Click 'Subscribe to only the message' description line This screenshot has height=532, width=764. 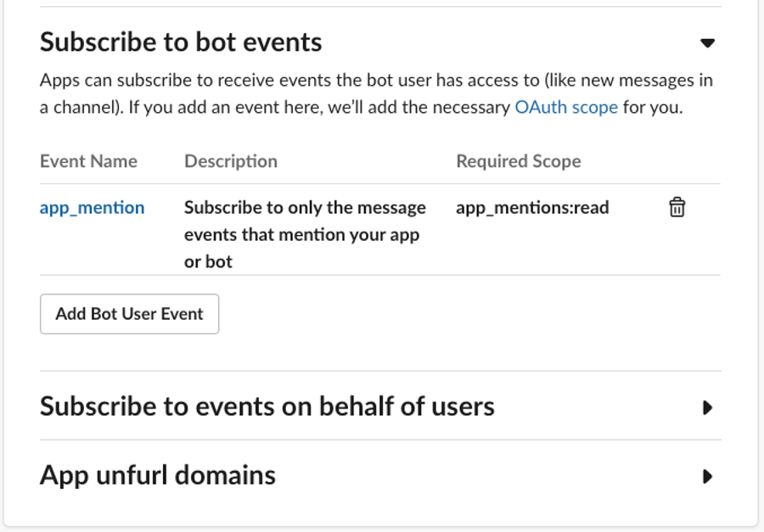pyautogui.click(x=305, y=208)
